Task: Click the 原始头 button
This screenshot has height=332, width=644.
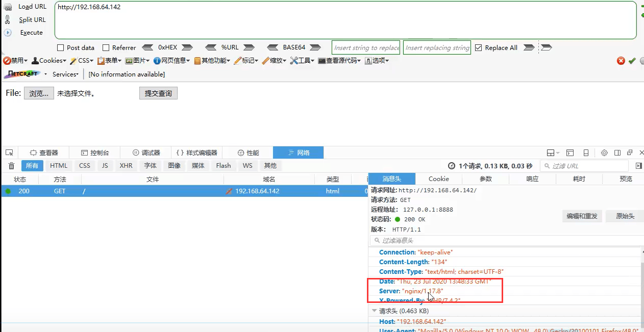Action: [x=625, y=216]
